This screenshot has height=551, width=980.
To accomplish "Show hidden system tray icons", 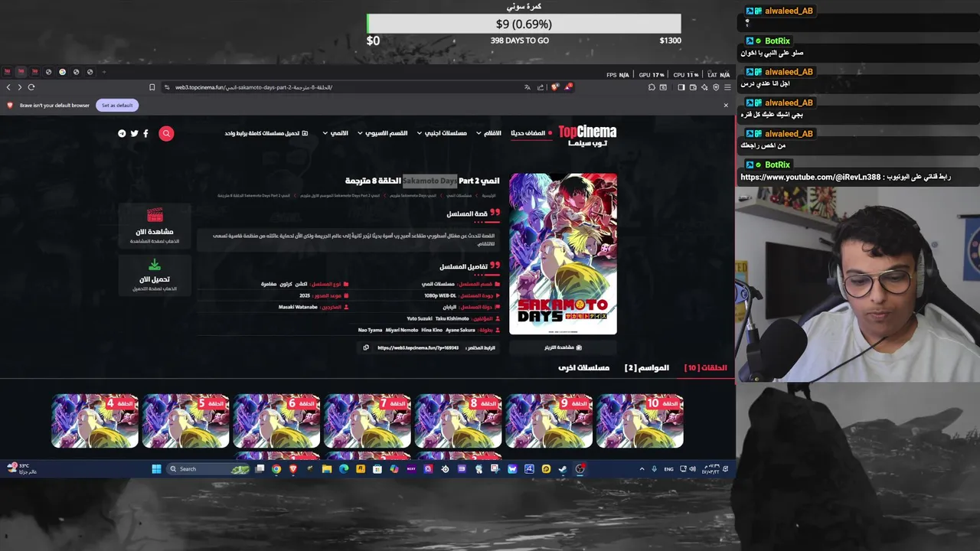I will [x=642, y=469].
